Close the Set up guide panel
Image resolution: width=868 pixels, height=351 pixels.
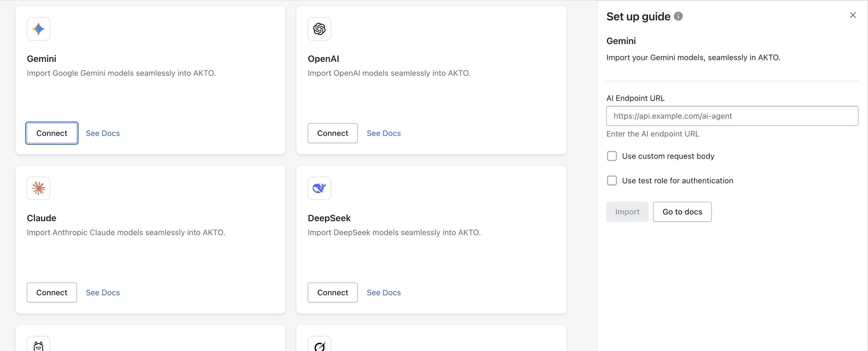click(852, 15)
